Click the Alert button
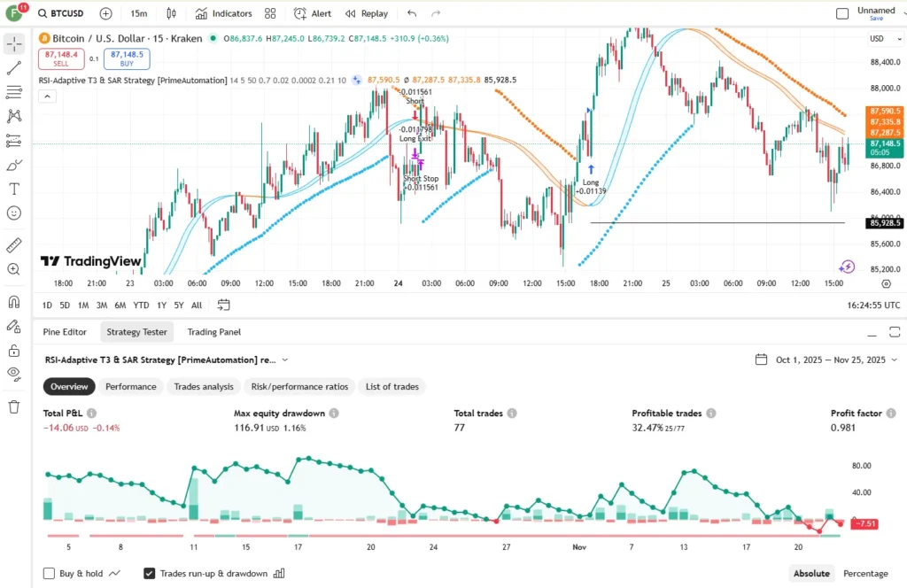 point(313,13)
